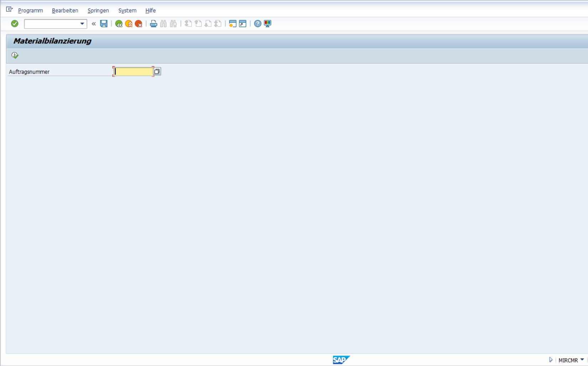
Task: Open the Springen menu
Action: click(98, 10)
